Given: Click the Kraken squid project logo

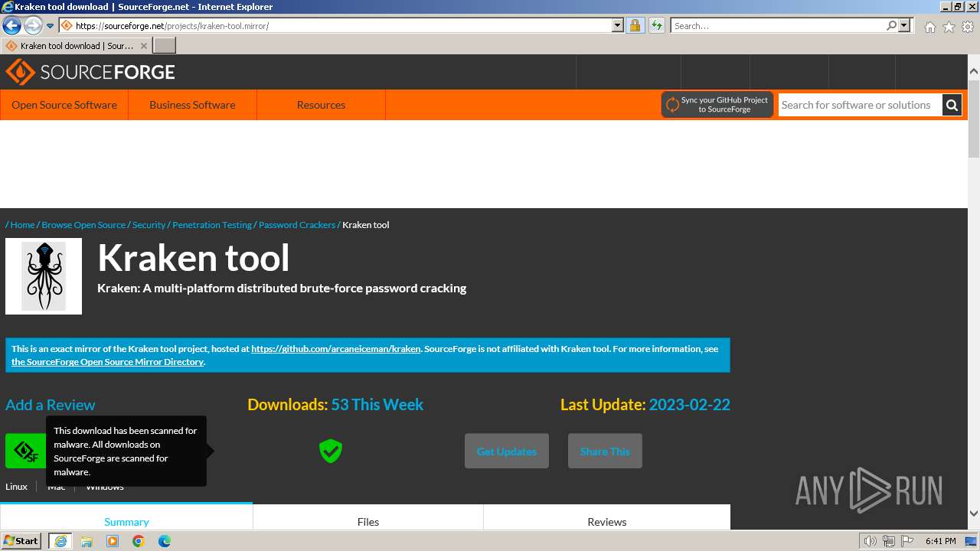Looking at the screenshot, I should tap(44, 276).
